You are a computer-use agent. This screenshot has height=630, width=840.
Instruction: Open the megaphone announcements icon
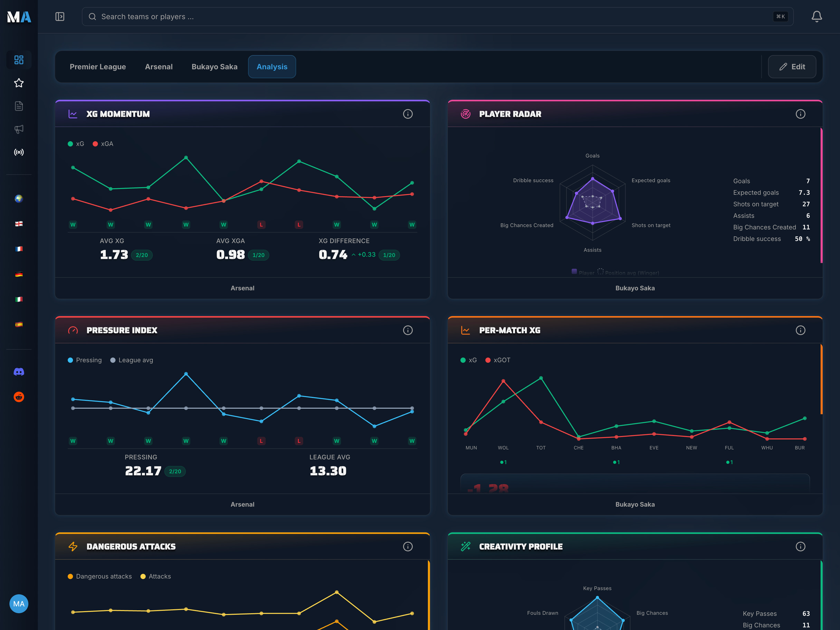(19, 129)
